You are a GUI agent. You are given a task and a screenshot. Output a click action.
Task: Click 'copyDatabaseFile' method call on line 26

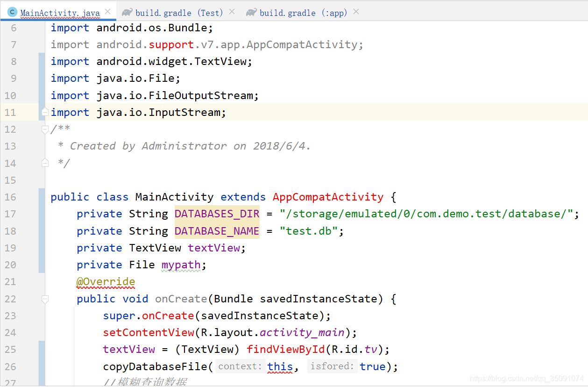pos(155,366)
